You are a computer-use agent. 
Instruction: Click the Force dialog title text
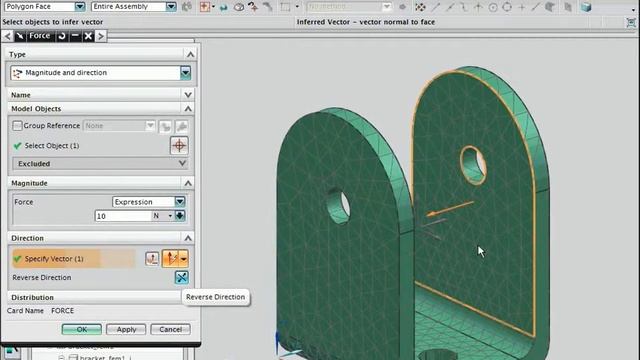(x=40, y=36)
